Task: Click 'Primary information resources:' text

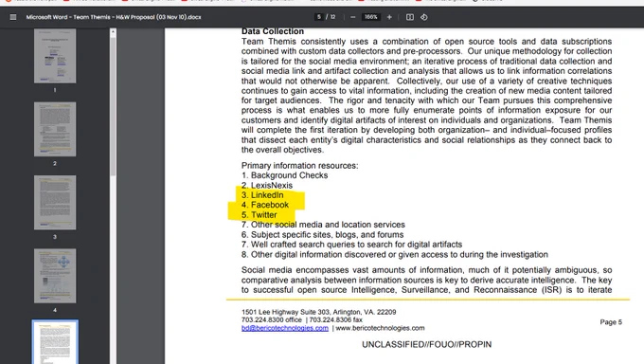Action: pyautogui.click(x=300, y=165)
